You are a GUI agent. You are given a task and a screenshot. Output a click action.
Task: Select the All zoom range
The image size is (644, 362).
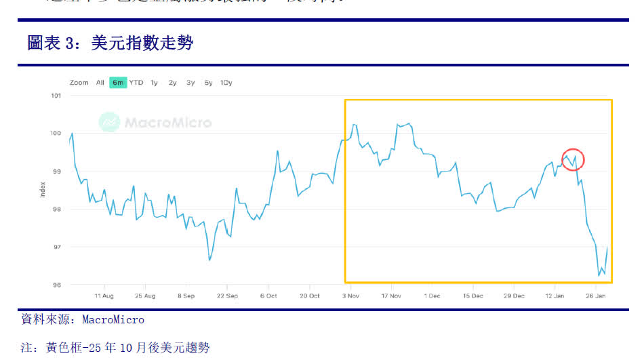point(100,83)
